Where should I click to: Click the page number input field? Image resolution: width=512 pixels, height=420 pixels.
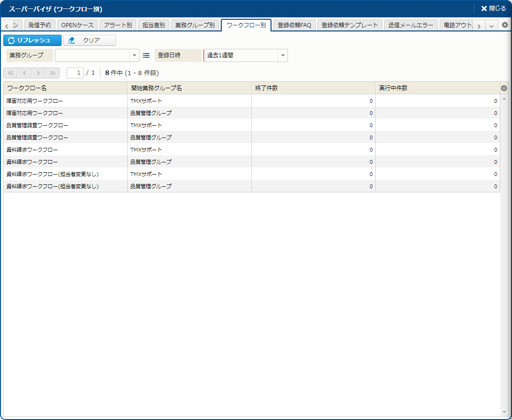(x=75, y=73)
